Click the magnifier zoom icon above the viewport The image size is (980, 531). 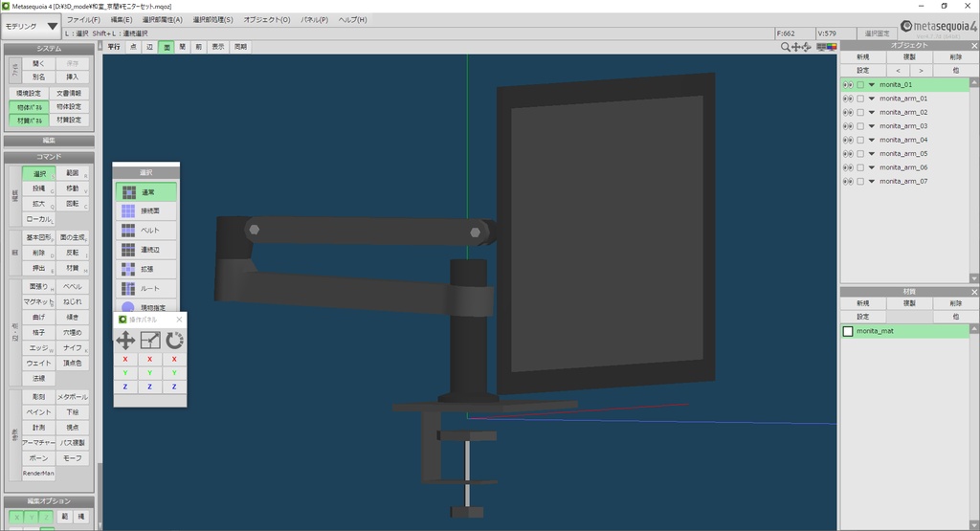785,47
